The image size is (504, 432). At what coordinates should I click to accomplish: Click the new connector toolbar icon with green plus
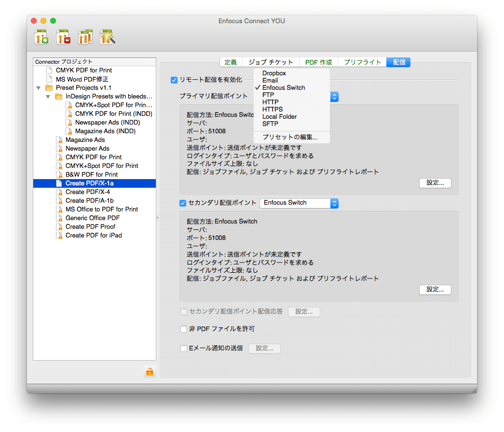(41, 37)
